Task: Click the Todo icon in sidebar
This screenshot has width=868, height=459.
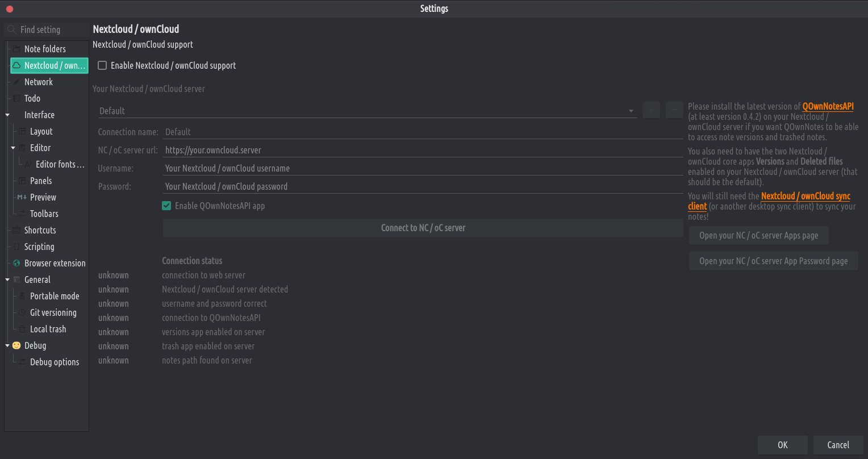Action: pyautogui.click(x=16, y=98)
